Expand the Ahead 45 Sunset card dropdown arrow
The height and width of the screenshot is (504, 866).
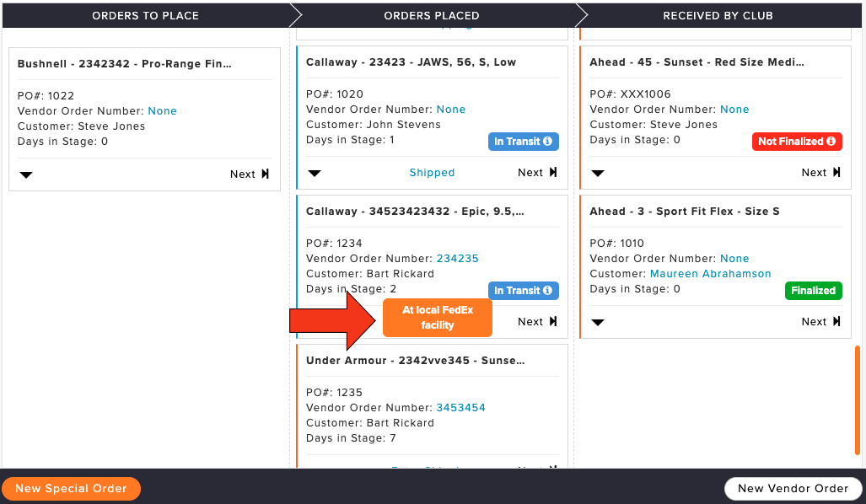598,174
